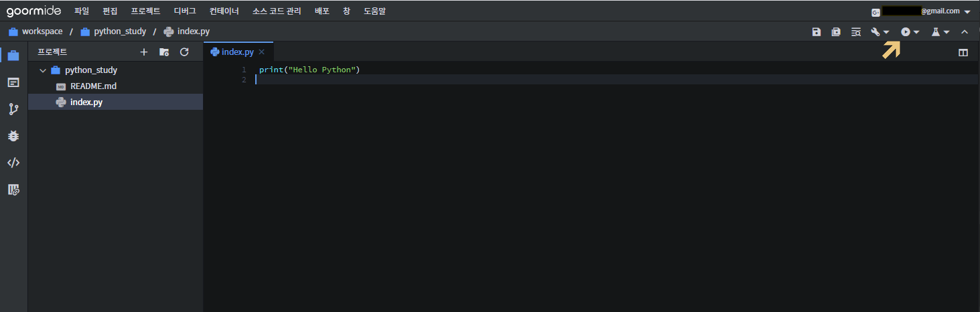The height and width of the screenshot is (312, 980).
Task: Click the 프로젝트 panel title
Action: (x=52, y=52)
